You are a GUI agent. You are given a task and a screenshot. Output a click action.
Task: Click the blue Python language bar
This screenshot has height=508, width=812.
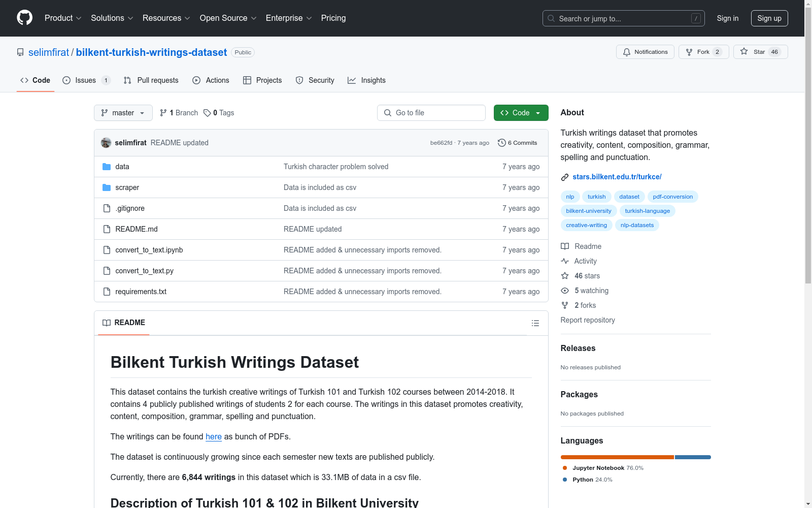click(693, 457)
